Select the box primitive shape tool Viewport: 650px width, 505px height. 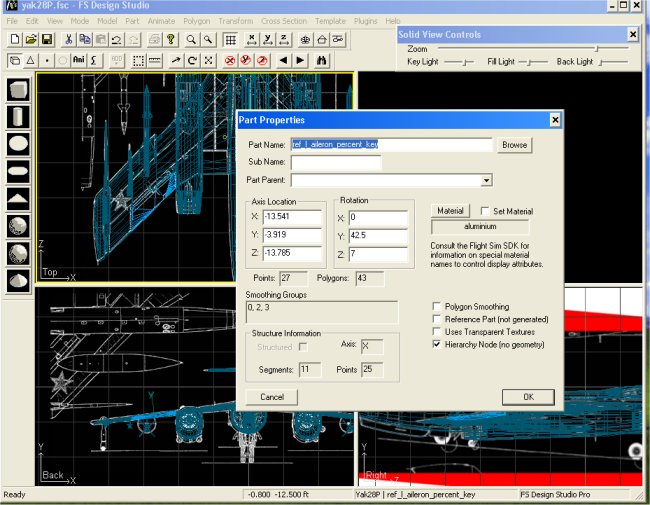(x=17, y=90)
